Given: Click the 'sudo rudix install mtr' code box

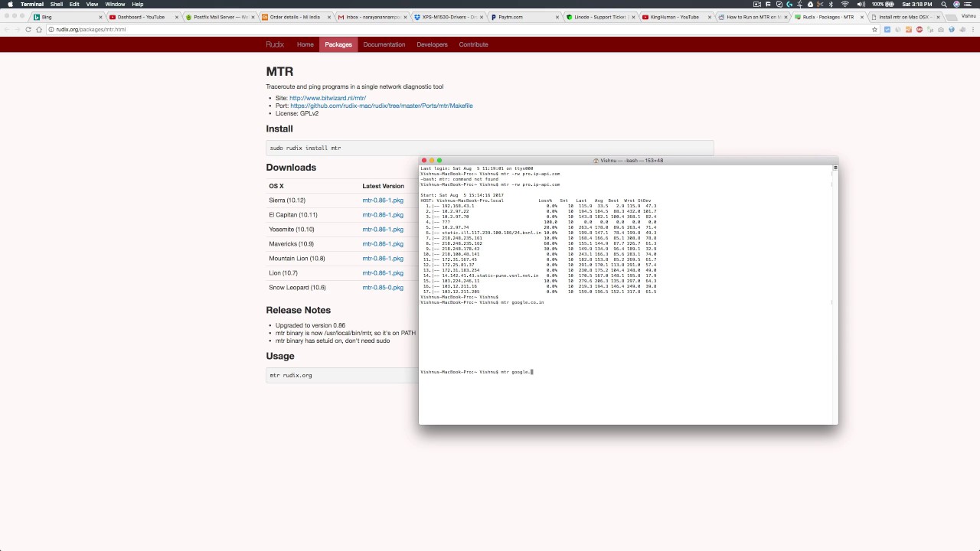Looking at the screenshot, I should pos(490,148).
